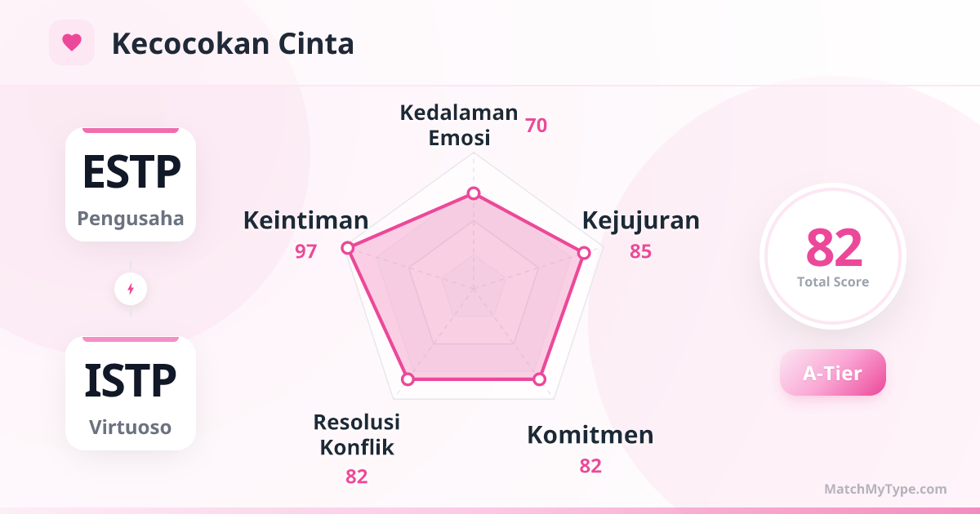Screen dimensions: 980x514
Task: Click the Komitmen radar chart data point
Action: pyautogui.click(x=539, y=379)
